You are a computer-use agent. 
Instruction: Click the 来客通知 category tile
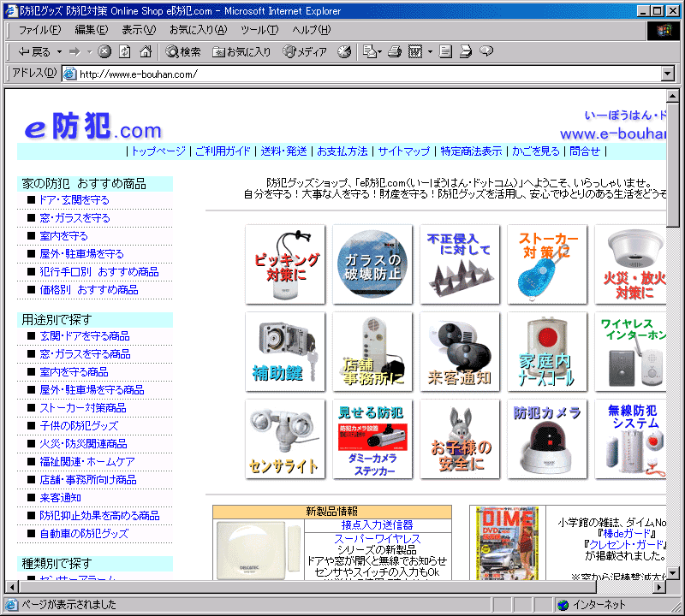pyautogui.click(x=460, y=352)
